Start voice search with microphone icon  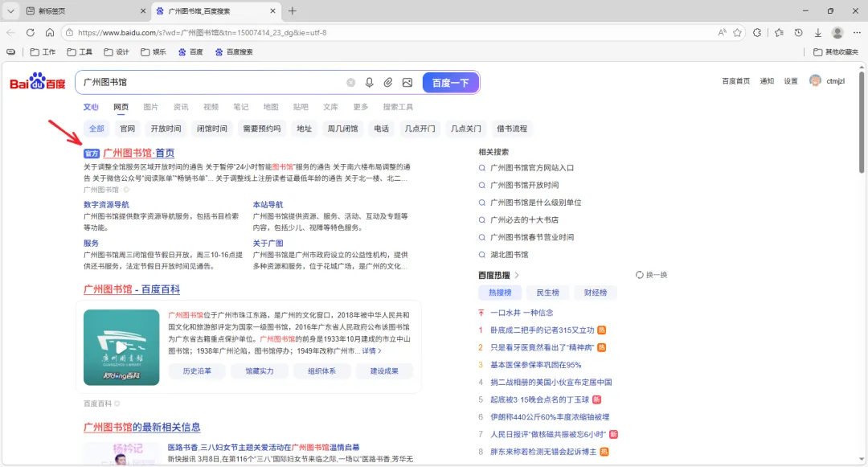[369, 83]
